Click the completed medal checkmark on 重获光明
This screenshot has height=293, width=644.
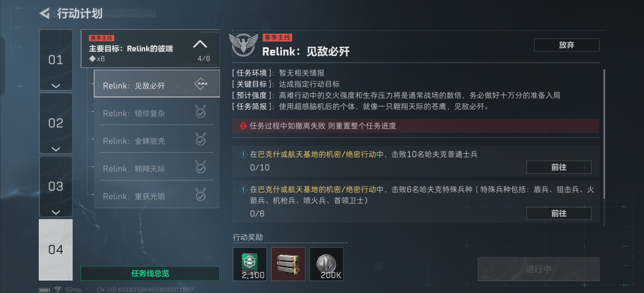pyautogui.click(x=201, y=194)
